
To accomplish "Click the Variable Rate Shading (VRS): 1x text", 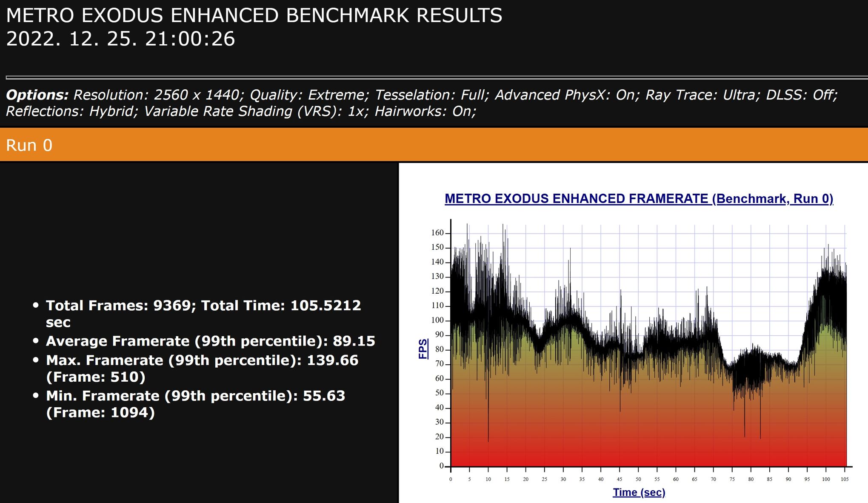I will 257,111.
